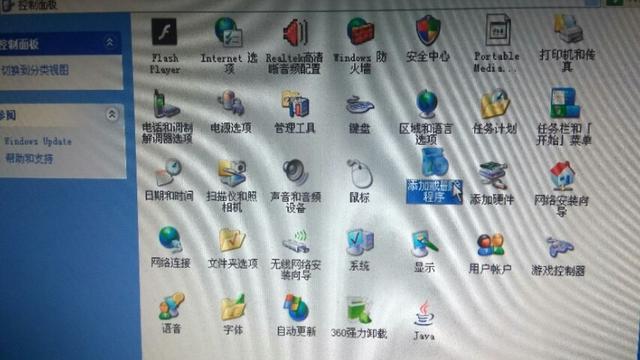Image resolution: width=640 pixels, height=360 pixels.
Task: Open Windows 防火墙 icon
Action: (360, 32)
